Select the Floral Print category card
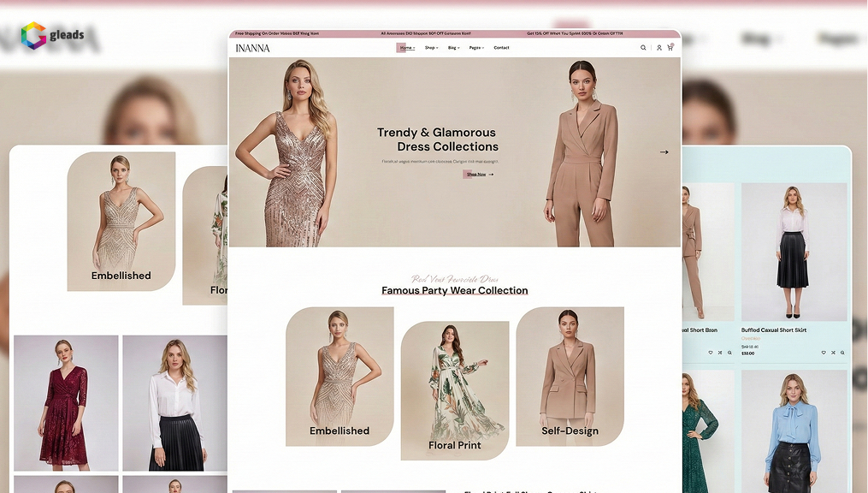 454,390
